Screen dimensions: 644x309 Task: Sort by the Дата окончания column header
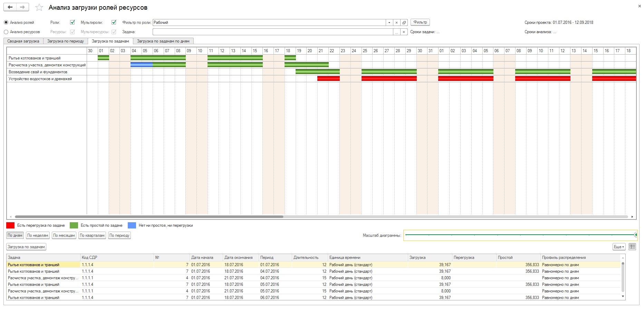(241, 257)
